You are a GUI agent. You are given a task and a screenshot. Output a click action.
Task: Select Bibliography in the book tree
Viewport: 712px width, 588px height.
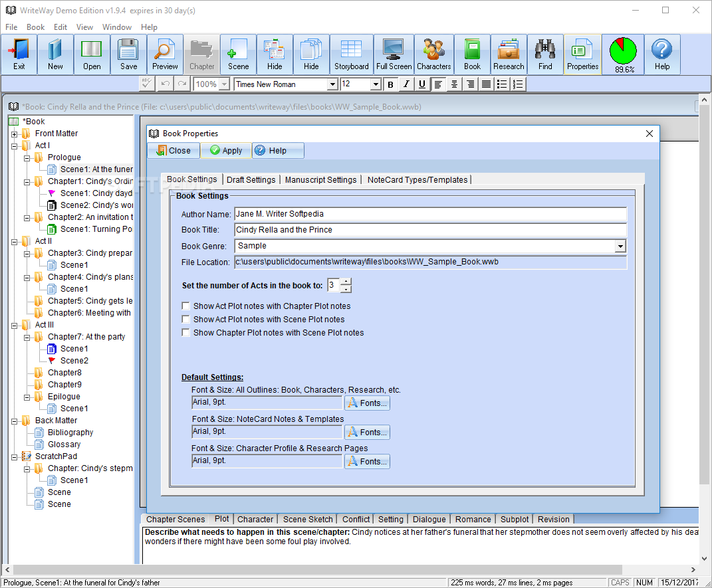coord(70,433)
